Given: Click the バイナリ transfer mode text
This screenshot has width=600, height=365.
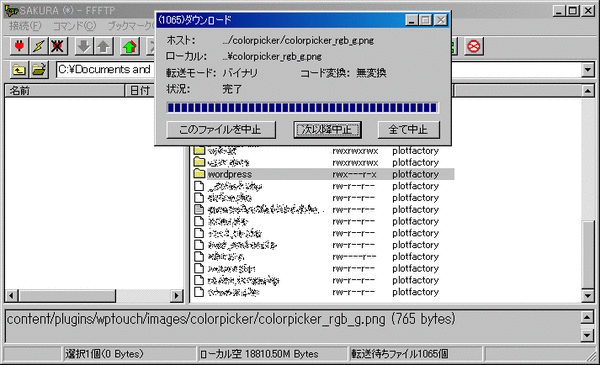Looking at the screenshot, I should (x=240, y=73).
